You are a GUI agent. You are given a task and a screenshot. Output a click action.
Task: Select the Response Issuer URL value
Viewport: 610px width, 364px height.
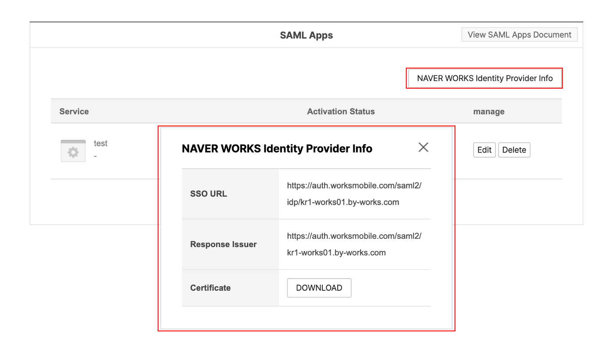354,244
